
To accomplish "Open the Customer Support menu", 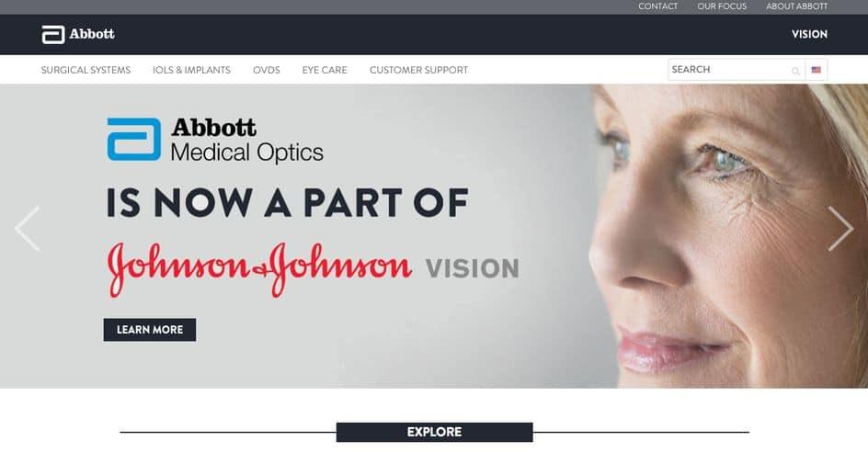I will [x=418, y=70].
